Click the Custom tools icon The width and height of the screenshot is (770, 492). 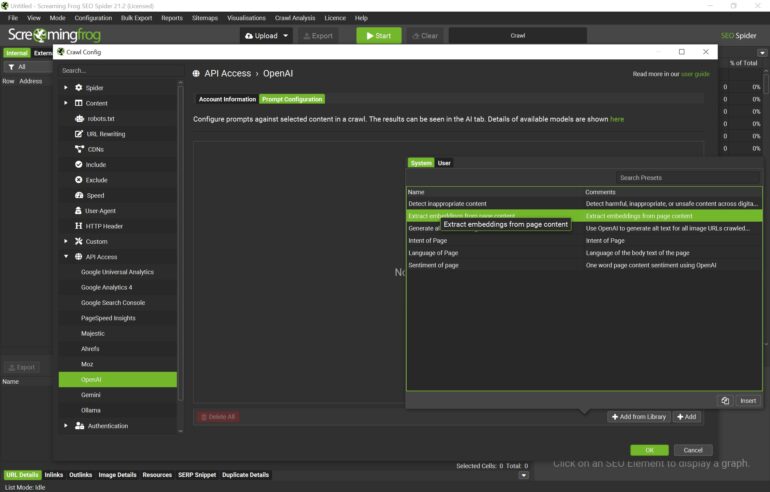(79, 241)
